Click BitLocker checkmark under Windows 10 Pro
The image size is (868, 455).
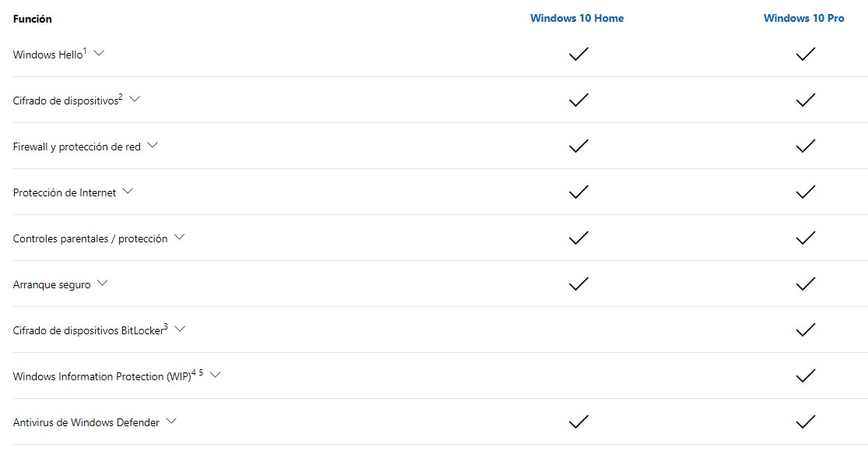point(806,330)
